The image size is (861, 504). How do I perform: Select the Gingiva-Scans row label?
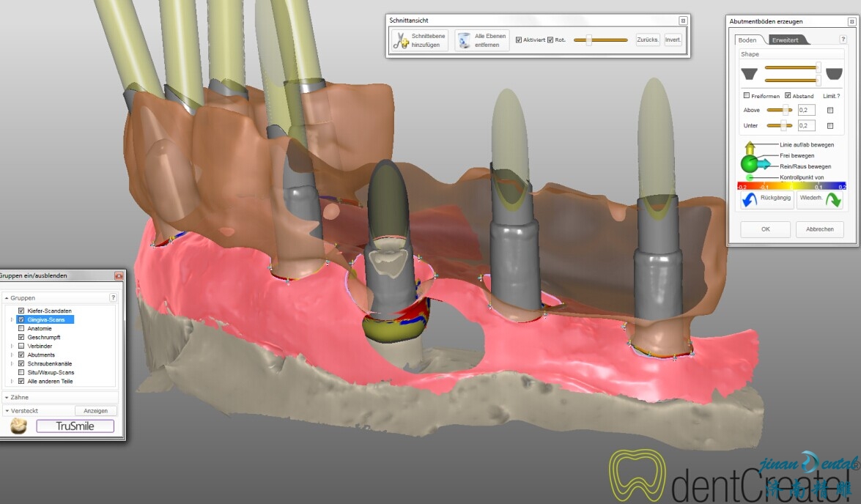[x=46, y=319]
